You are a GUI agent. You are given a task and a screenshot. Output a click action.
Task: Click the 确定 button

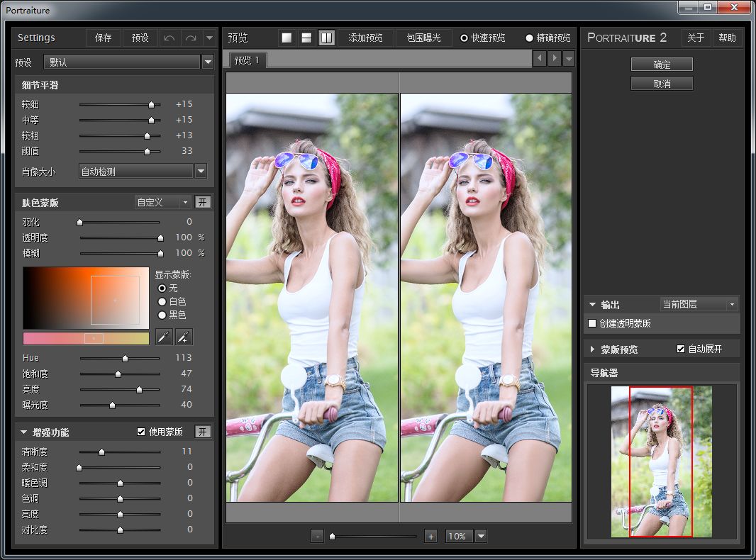(x=662, y=65)
